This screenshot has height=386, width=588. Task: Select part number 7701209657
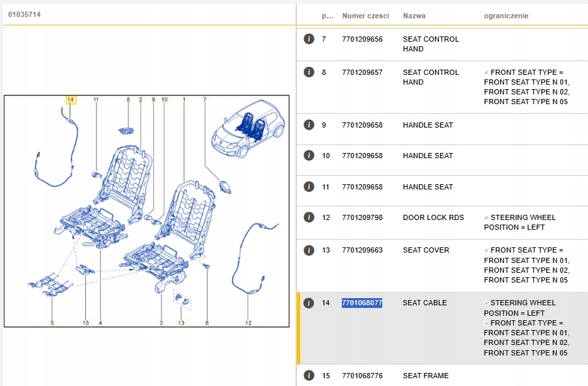(x=362, y=72)
